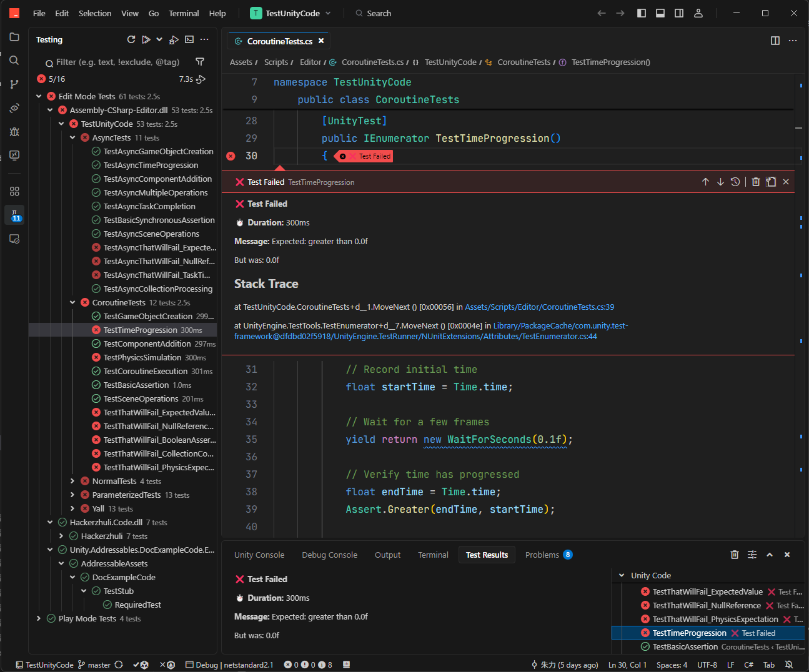Open run tests dropdown chevron in Testing header

[159, 39]
